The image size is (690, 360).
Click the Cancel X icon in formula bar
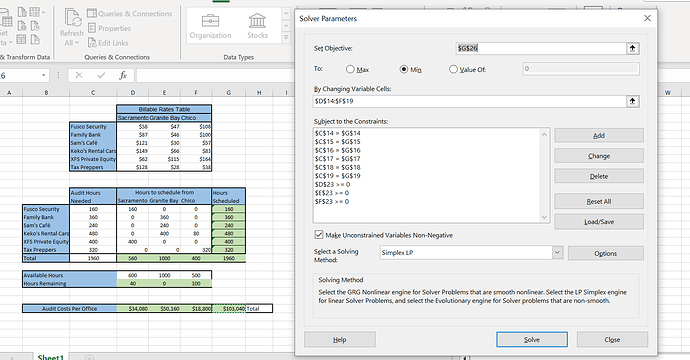tap(79, 75)
